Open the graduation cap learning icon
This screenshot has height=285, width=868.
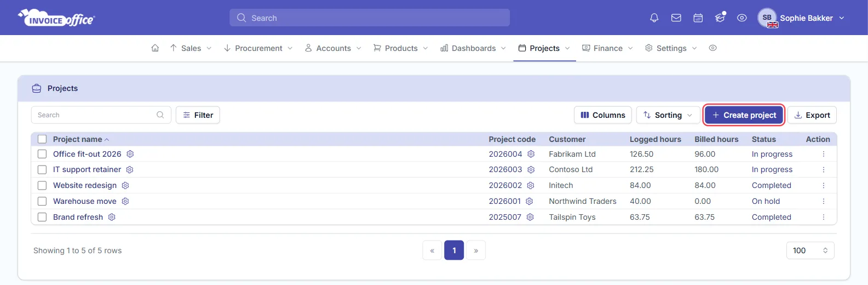(720, 18)
